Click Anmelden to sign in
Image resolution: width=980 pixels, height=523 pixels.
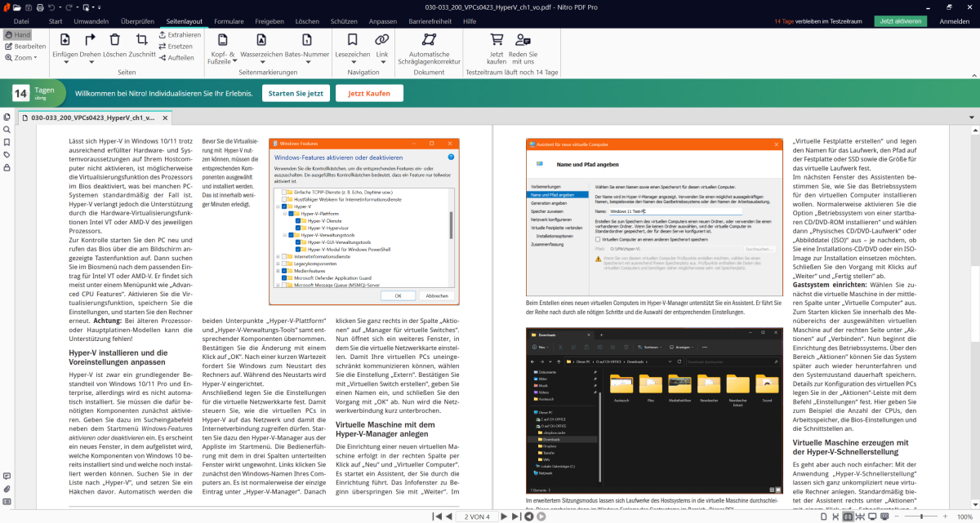(955, 21)
